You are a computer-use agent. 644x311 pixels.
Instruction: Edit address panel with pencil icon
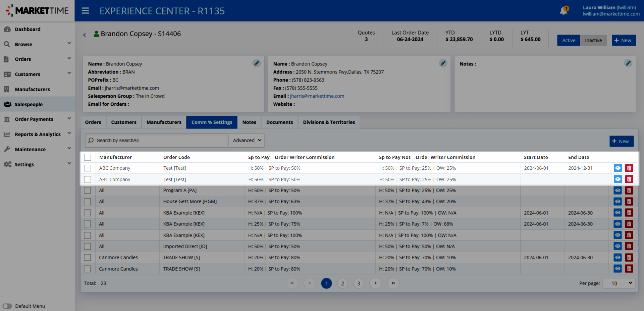443,63
